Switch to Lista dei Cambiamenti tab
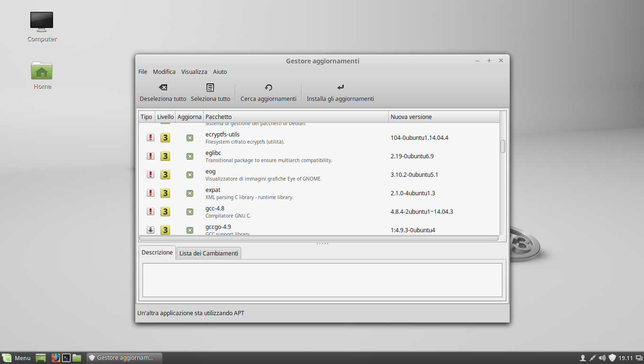Image resolution: width=644 pixels, height=364 pixels. tap(209, 254)
